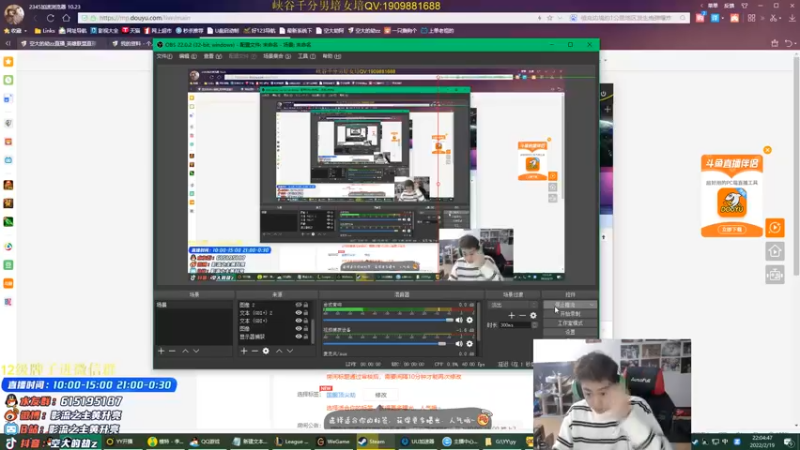Toggle the lock on 图像 source

[x=306, y=329]
